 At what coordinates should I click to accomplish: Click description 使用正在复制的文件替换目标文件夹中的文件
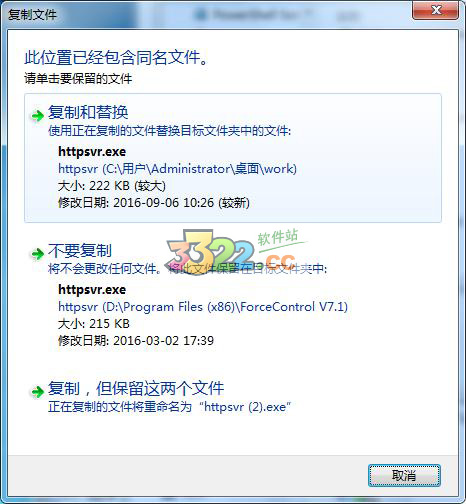[169, 131]
